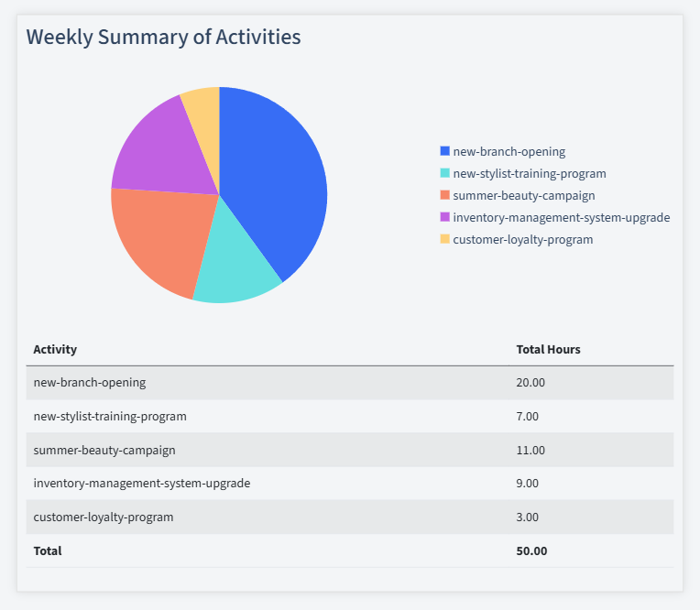Viewport: 700px width, 610px height.
Task: Click the 7.00 hours value
Action: tap(527, 417)
